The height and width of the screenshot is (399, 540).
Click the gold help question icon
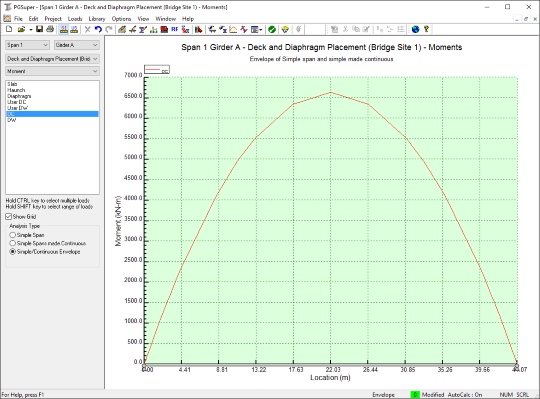[x=426, y=29]
